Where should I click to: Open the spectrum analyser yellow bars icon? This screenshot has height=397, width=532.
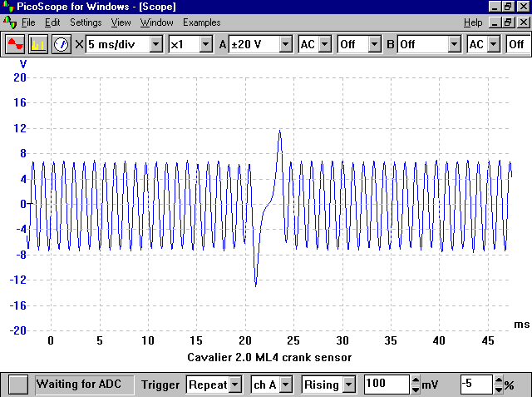[x=37, y=44]
